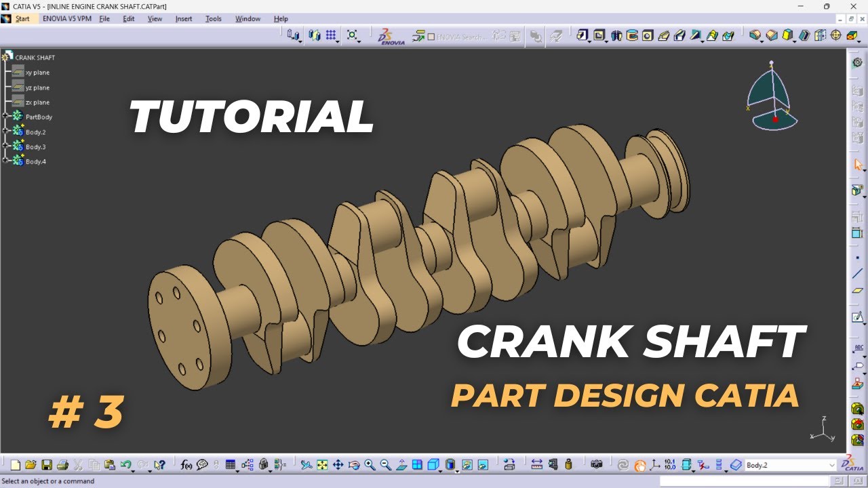
Task: Click the Shaft icon in the top toolbar
Action: [616, 35]
